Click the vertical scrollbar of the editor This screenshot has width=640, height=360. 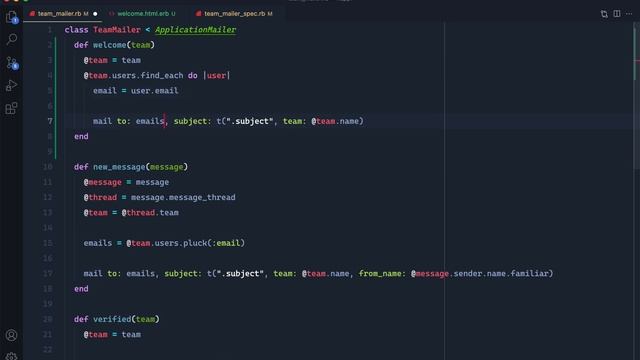[637, 96]
